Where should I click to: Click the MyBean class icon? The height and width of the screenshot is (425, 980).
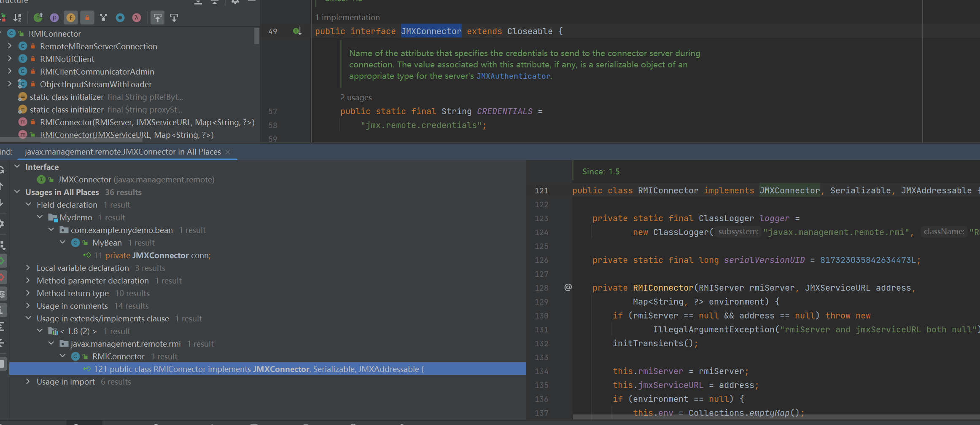pos(75,243)
